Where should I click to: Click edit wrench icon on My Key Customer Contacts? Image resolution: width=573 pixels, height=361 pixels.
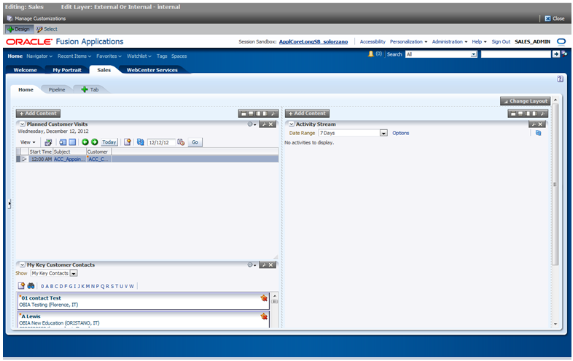(264, 265)
